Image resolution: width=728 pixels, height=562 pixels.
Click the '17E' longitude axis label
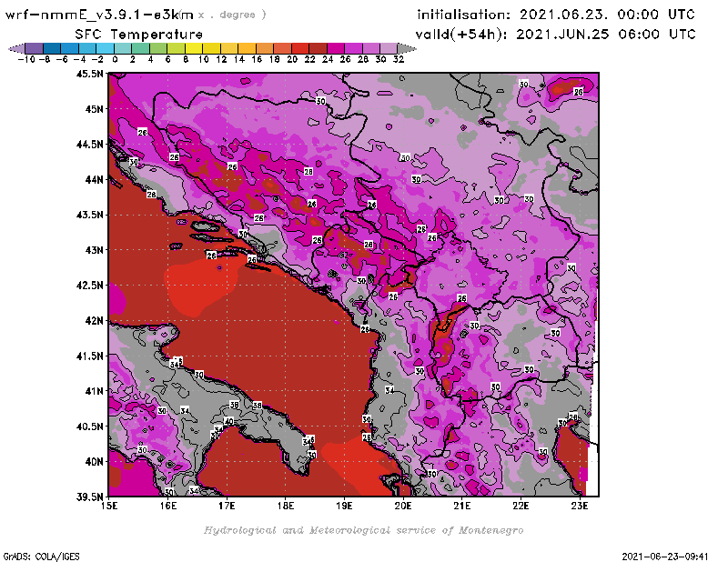(227, 506)
